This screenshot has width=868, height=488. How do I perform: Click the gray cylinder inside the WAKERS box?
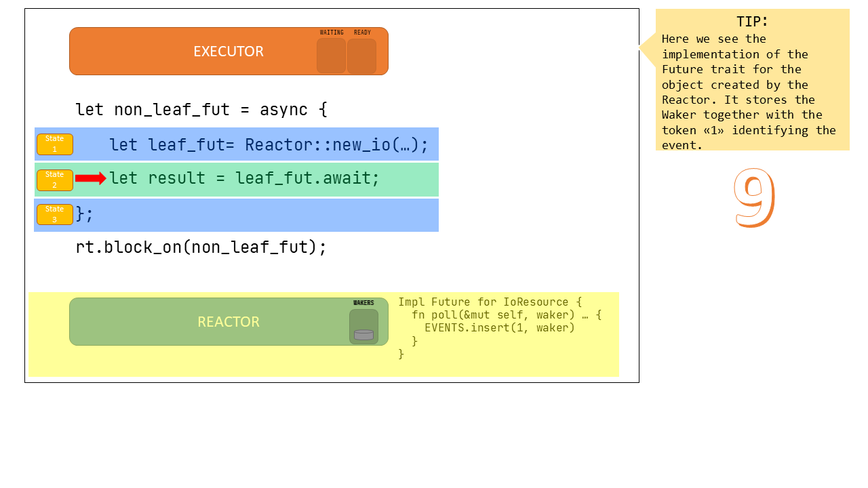click(x=363, y=334)
